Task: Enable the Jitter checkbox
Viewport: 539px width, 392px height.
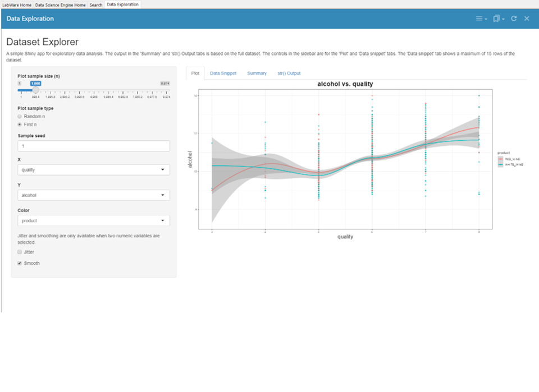Action: [20, 251]
